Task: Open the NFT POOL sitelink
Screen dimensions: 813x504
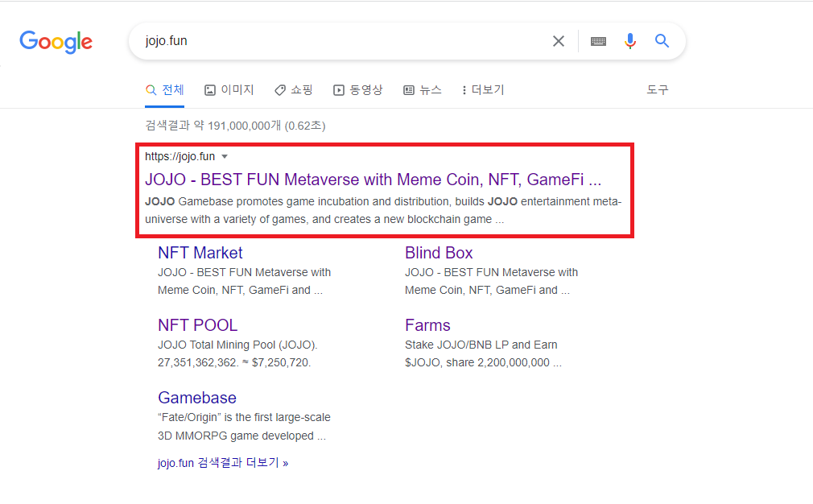Action: coord(197,325)
